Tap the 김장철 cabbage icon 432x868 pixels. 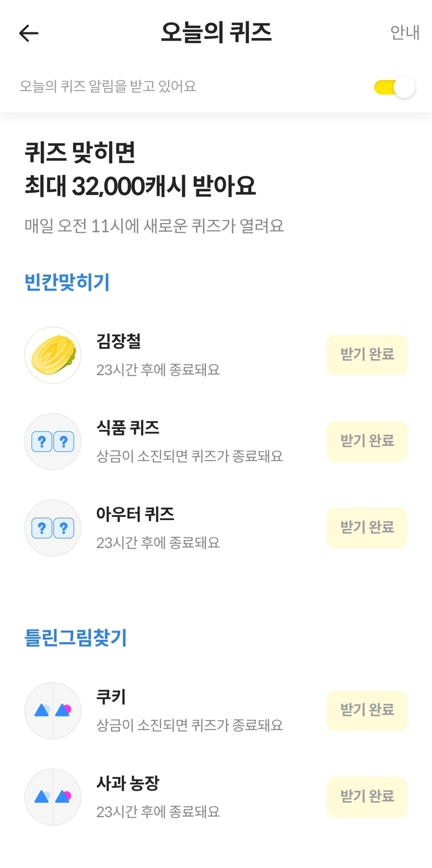point(53,355)
